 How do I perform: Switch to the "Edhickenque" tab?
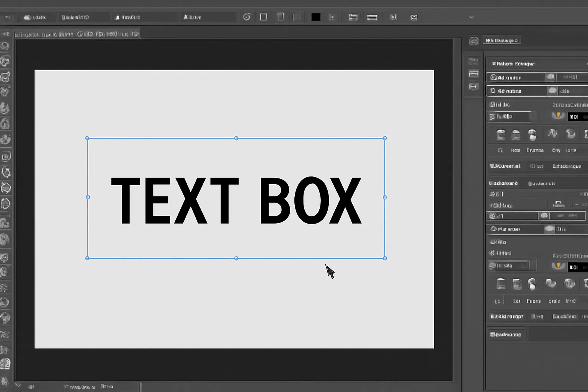point(567,166)
